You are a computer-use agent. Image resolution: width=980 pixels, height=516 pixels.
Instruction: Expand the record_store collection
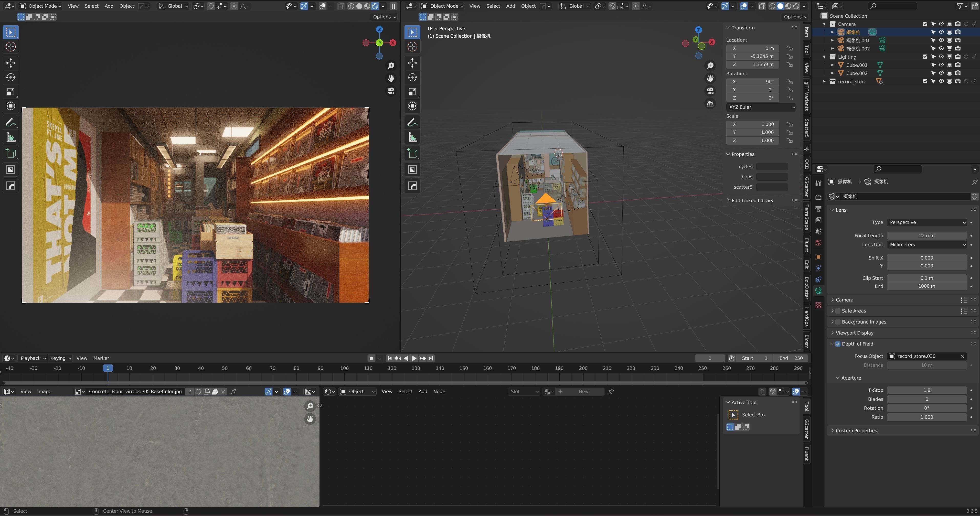824,81
